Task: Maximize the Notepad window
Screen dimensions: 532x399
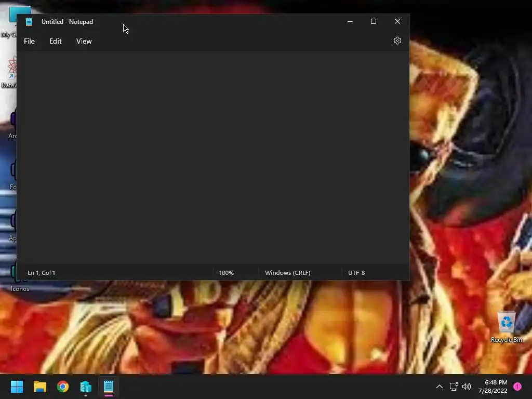Action: click(374, 21)
